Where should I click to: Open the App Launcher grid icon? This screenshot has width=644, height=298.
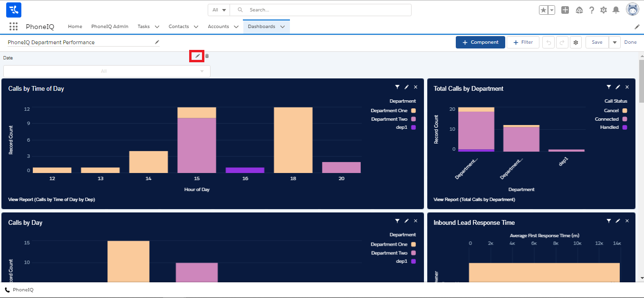click(x=13, y=27)
